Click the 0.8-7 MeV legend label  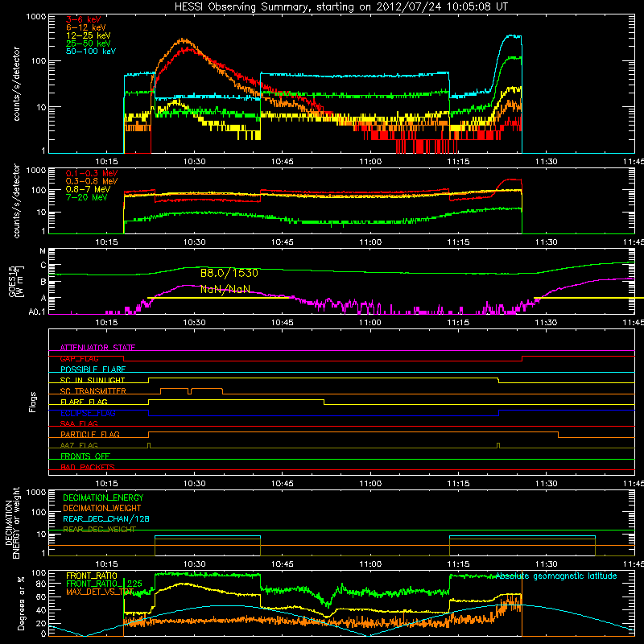point(89,189)
